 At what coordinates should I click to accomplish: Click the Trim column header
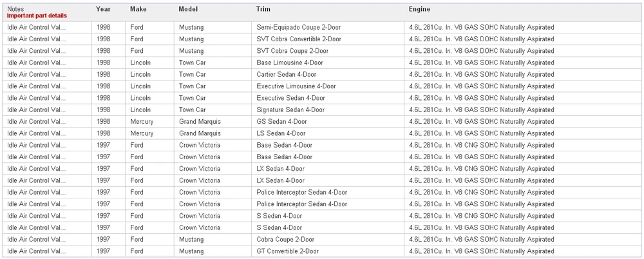(263, 9)
